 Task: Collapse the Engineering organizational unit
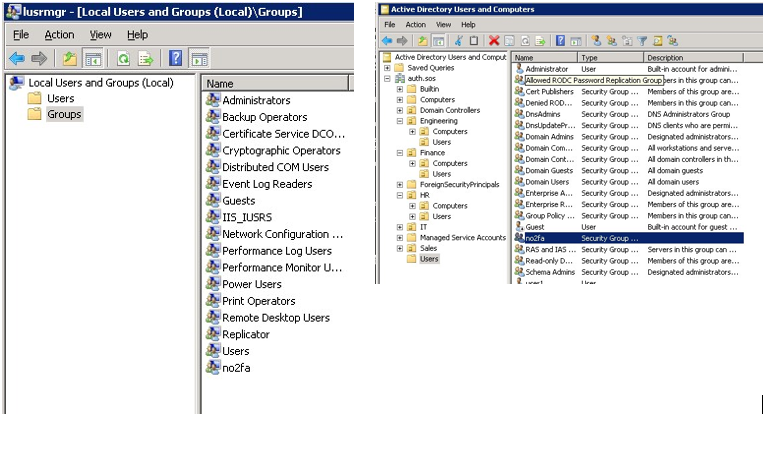(x=400, y=121)
